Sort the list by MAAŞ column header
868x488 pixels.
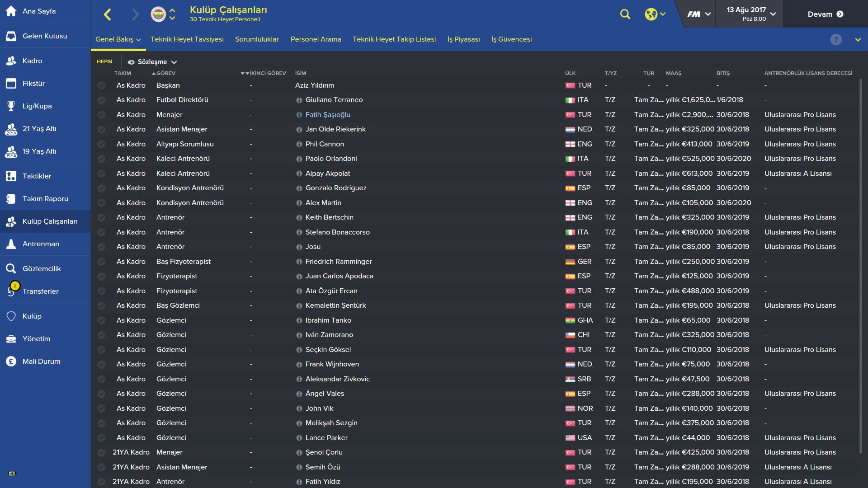[x=673, y=73]
